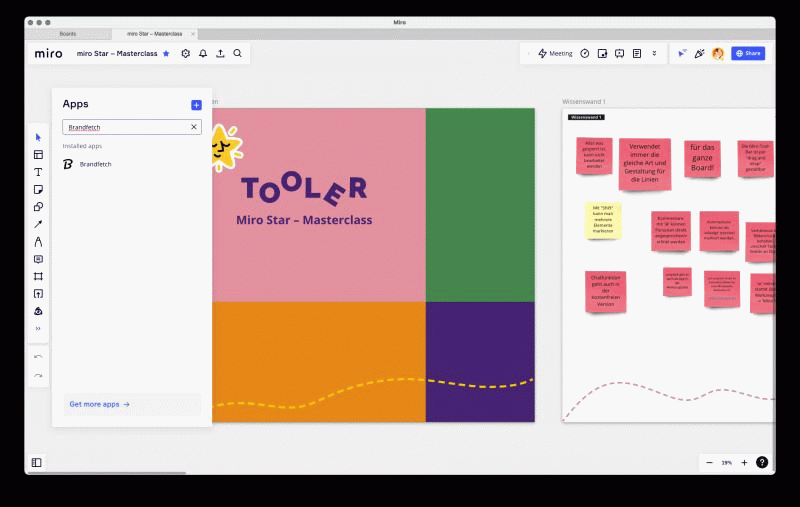The height and width of the screenshot is (507, 800).
Task: Undo the last action
Action: (38, 357)
